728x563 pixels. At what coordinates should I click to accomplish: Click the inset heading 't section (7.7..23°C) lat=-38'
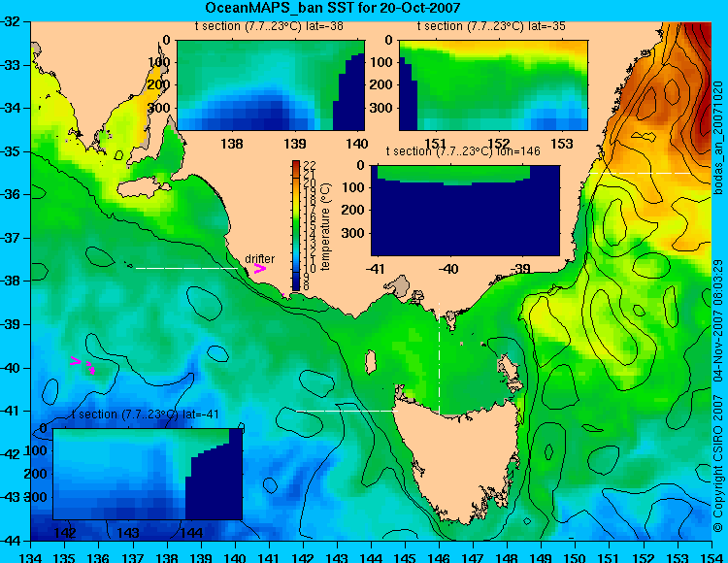(269, 26)
